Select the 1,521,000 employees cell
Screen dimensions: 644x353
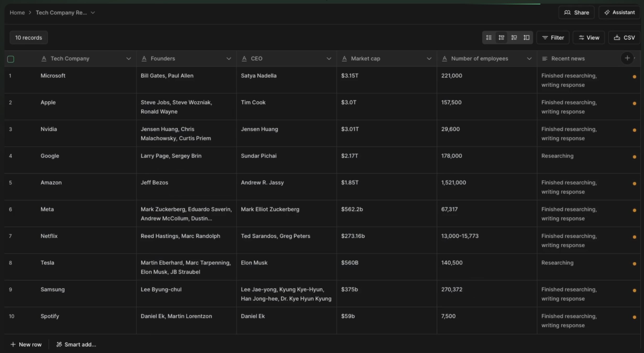tap(487, 187)
